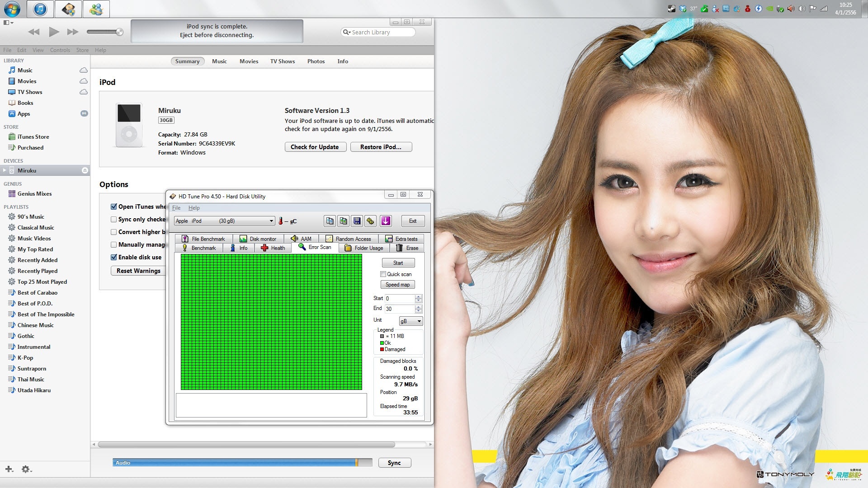This screenshot has height=488, width=868.
Task: Click the Action Center flag tray icon
Action: pyautogui.click(x=813, y=9)
